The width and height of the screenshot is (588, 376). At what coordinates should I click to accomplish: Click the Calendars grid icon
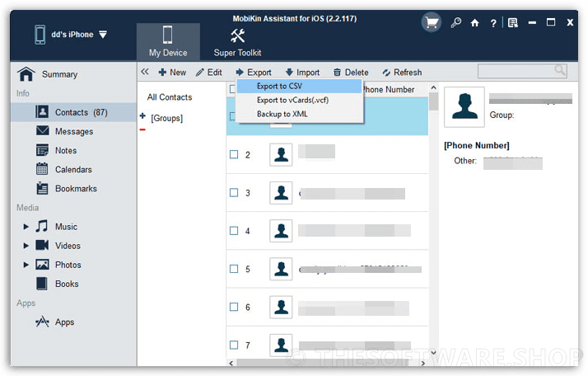[x=42, y=169]
